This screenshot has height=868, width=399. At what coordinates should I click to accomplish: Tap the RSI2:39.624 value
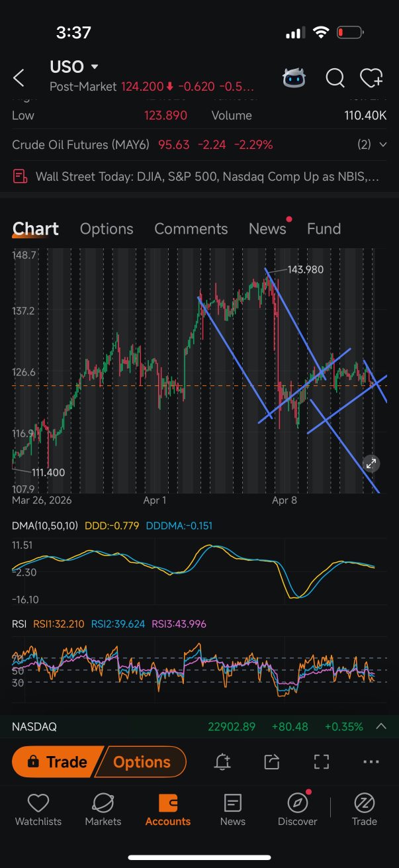[118, 624]
